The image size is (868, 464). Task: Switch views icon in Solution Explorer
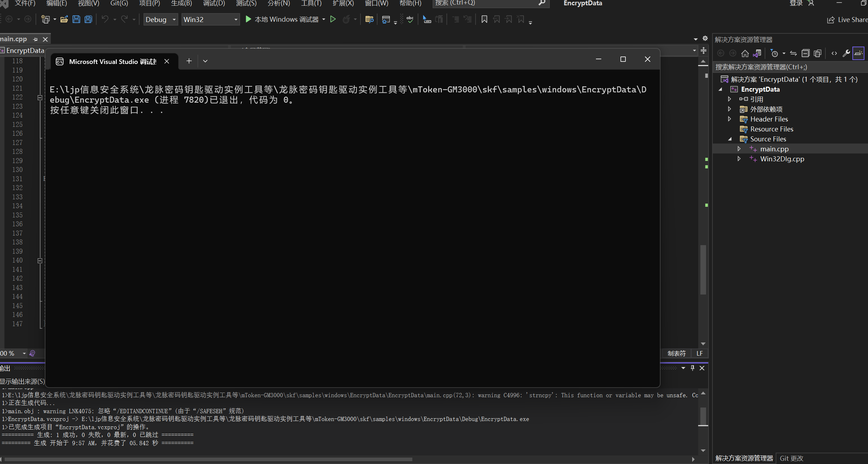757,53
